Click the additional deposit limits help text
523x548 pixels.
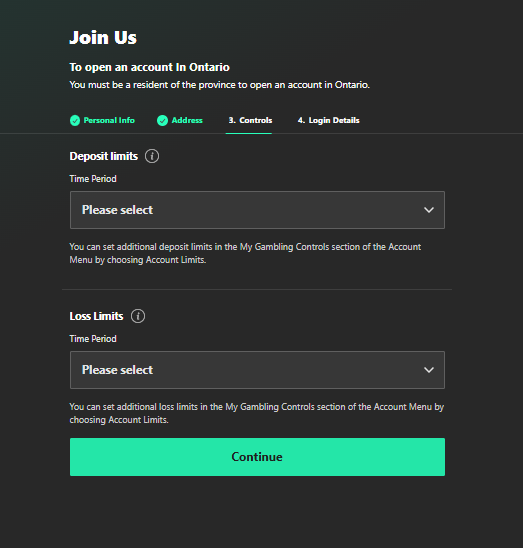point(245,253)
